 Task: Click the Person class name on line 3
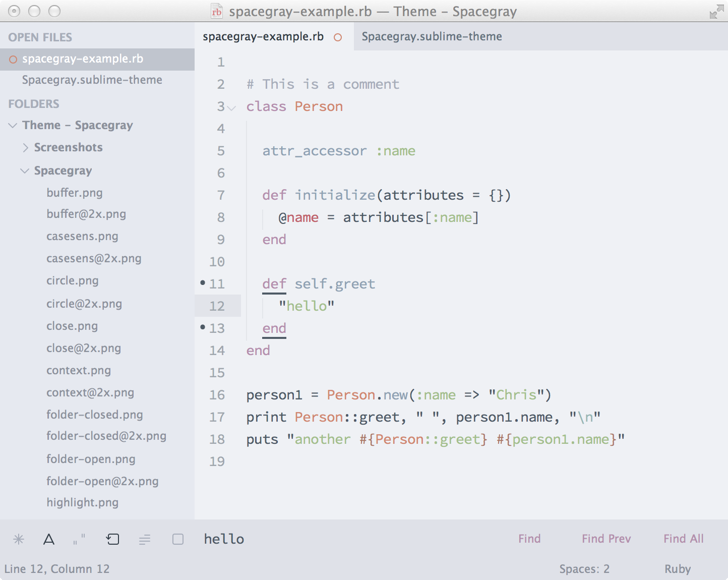tap(319, 106)
